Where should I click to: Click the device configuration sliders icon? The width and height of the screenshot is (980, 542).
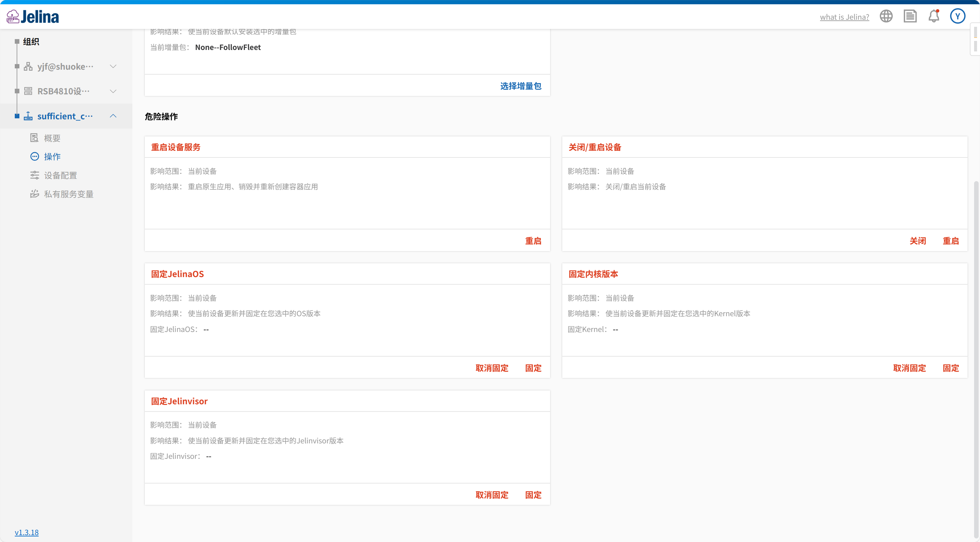34,175
